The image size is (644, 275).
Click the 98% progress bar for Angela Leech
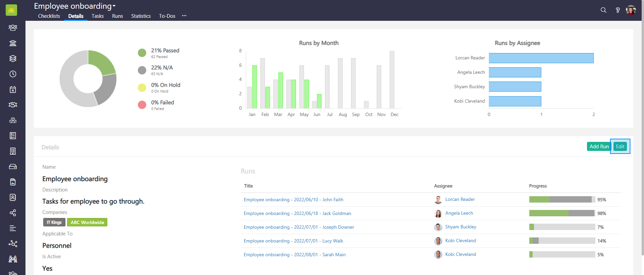click(x=562, y=213)
